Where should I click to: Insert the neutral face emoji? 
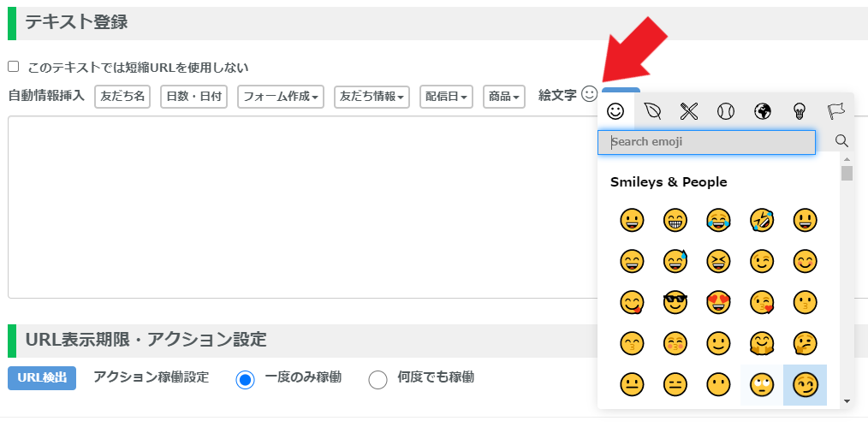(632, 385)
